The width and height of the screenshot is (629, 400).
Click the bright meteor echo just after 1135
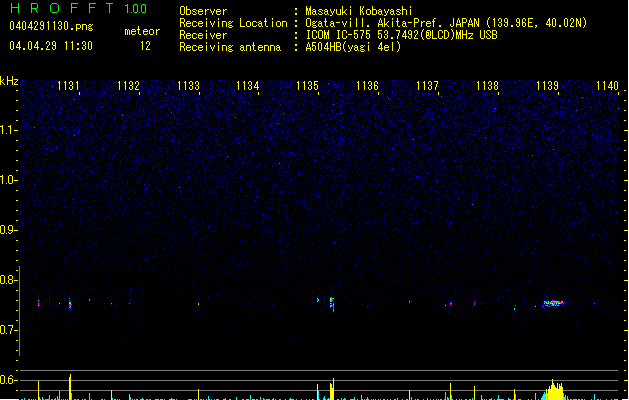[x=332, y=304]
